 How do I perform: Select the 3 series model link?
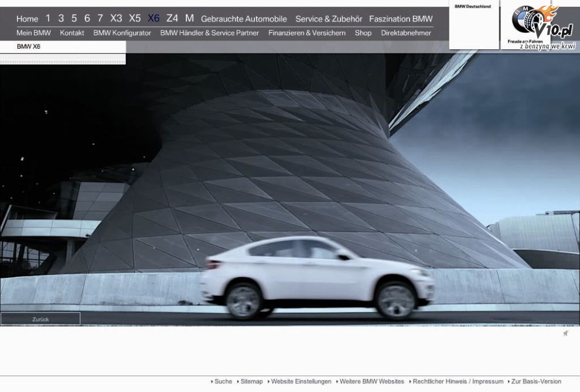tap(61, 18)
